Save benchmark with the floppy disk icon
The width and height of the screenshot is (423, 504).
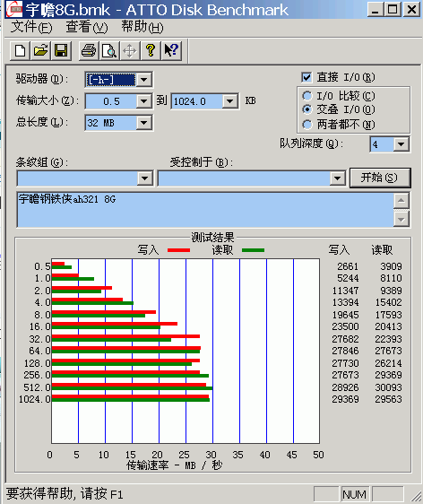click(x=61, y=51)
